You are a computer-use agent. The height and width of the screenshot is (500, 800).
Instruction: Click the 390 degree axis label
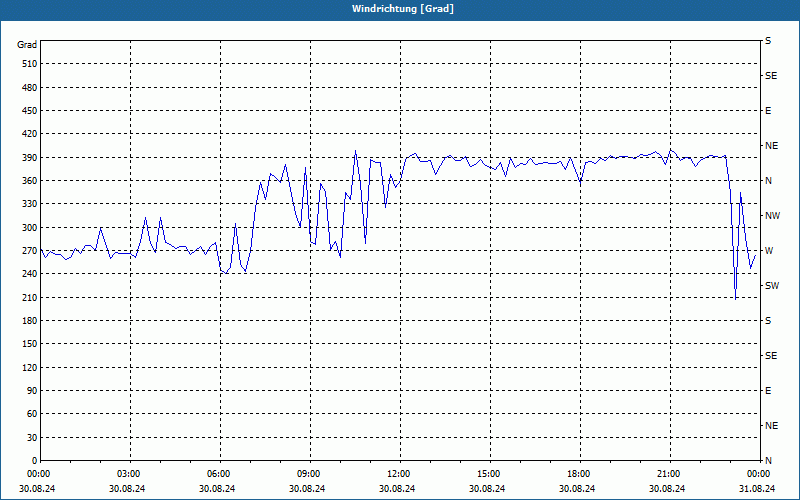pos(30,158)
